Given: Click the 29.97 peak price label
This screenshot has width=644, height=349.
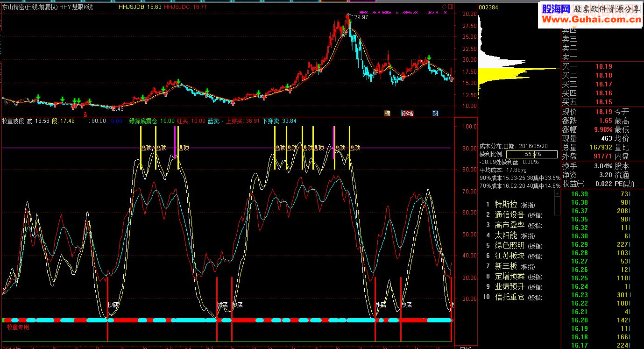Looking at the screenshot, I should [x=361, y=17].
